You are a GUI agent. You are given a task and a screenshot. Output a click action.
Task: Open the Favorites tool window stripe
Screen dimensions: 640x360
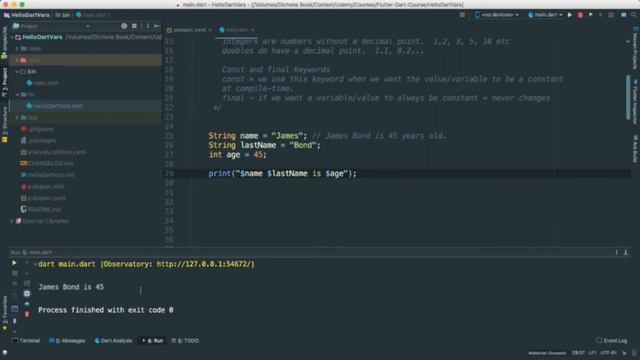click(x=4, y=313)
